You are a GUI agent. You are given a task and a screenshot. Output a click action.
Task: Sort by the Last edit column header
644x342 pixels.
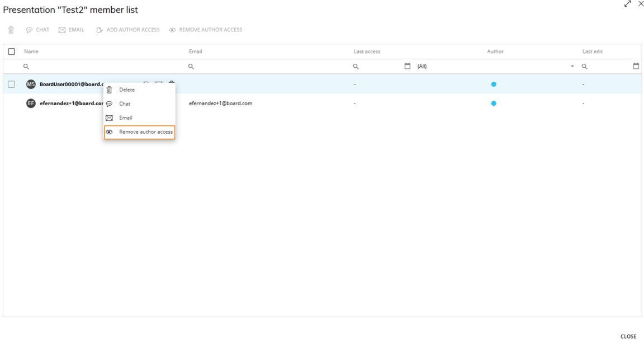592,51
